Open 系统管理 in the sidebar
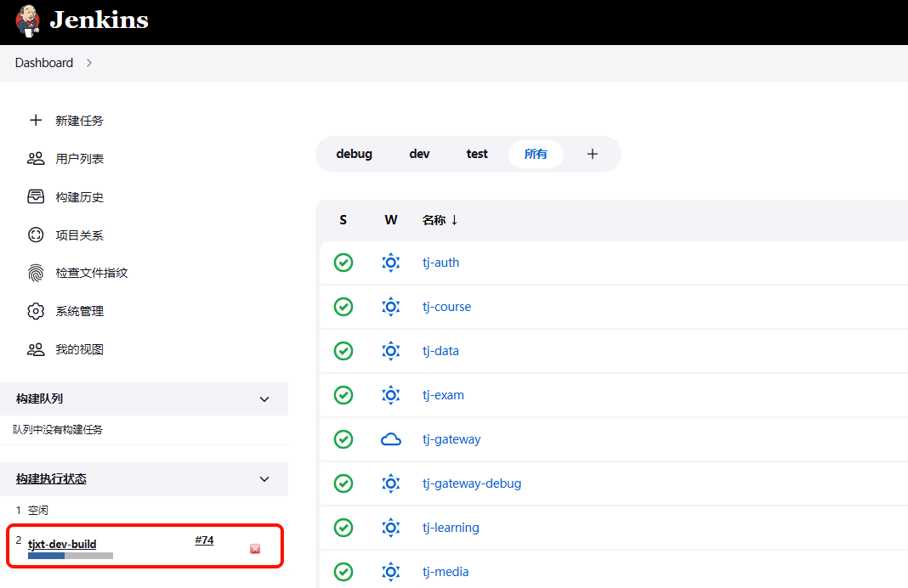 [x=79, y=311]
